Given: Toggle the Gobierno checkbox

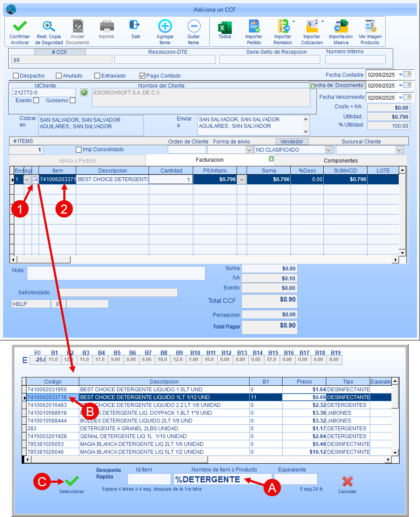Looking at the screenshot, I should [x=72, y=100].
